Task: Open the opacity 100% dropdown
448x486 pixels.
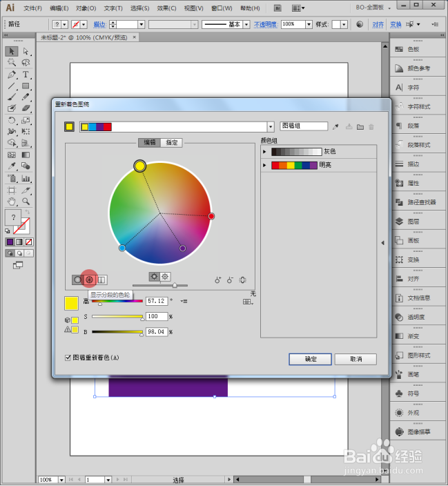Action: [x=309, y=24]
